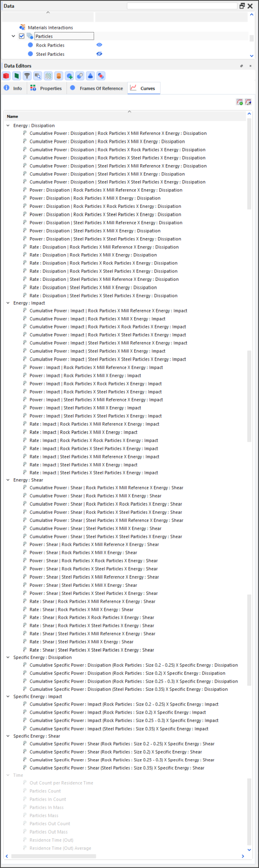
Task: Select 'Rate : Dissipation | Rock Particles X Rock Particles' row
Action: pyautogui.click(x=104, y=263)
